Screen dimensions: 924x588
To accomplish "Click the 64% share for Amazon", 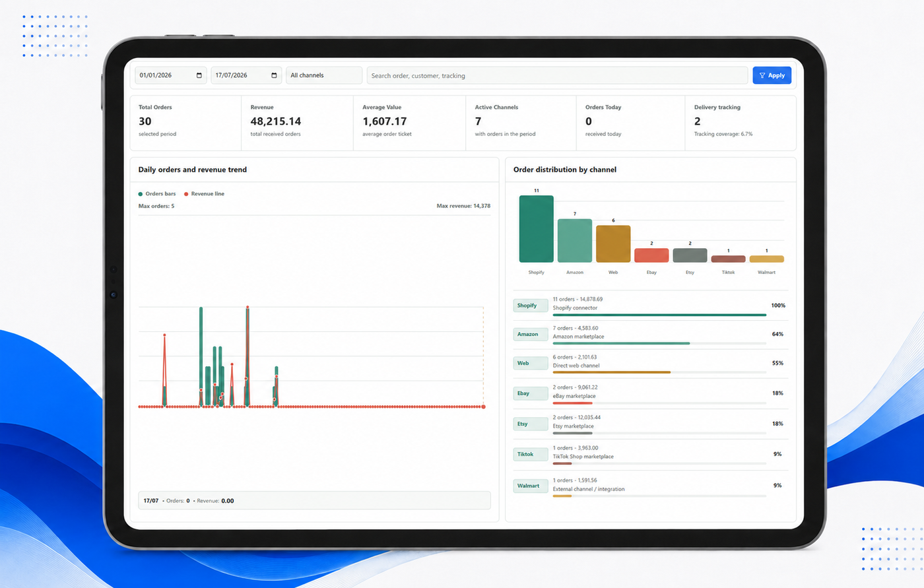I will [x=777, y=334].
